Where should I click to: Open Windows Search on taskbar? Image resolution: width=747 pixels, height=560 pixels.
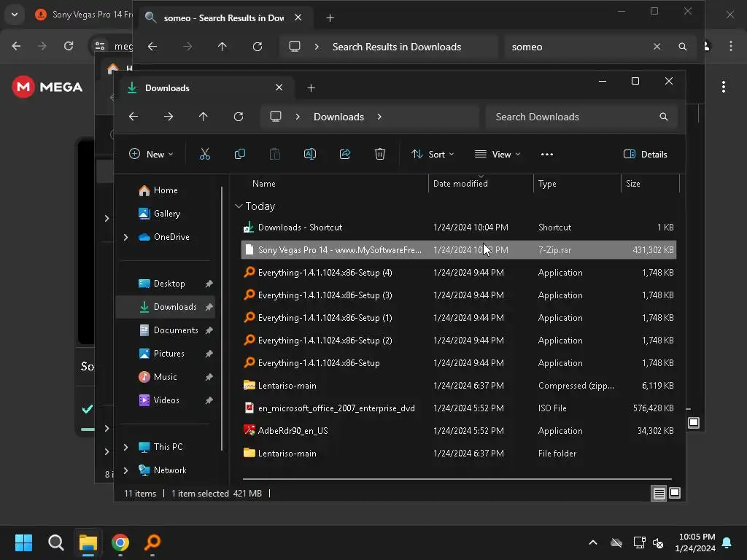click(x=55, y=542)
